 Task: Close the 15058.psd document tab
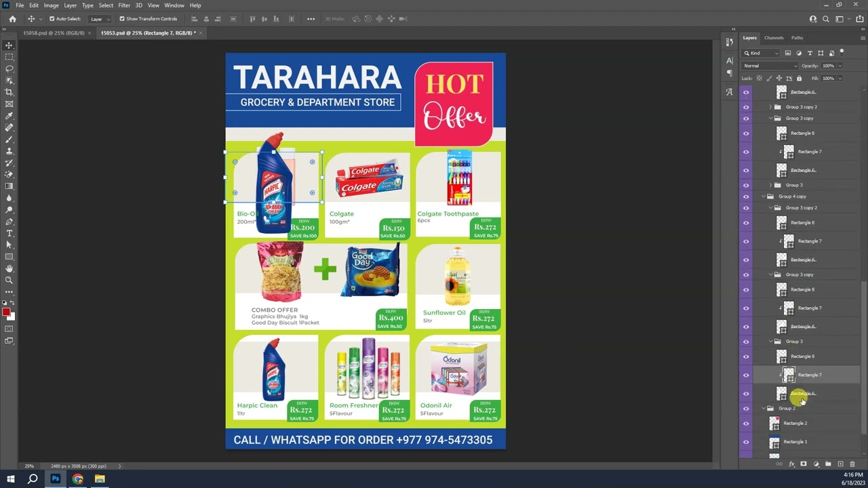pos(89,33)
